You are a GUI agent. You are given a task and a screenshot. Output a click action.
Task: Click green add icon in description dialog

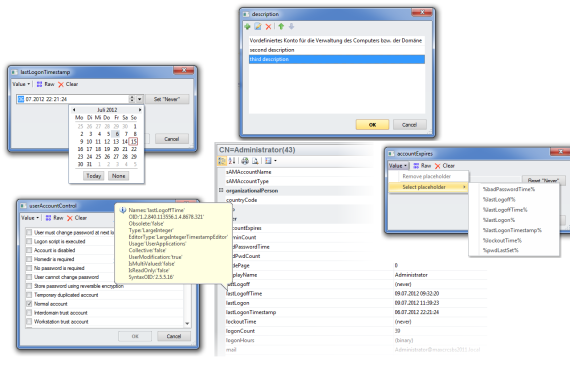(248, 27)
